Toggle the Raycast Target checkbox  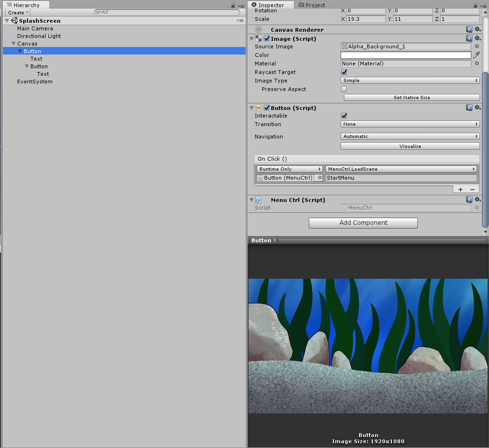[x=344, y=72]
